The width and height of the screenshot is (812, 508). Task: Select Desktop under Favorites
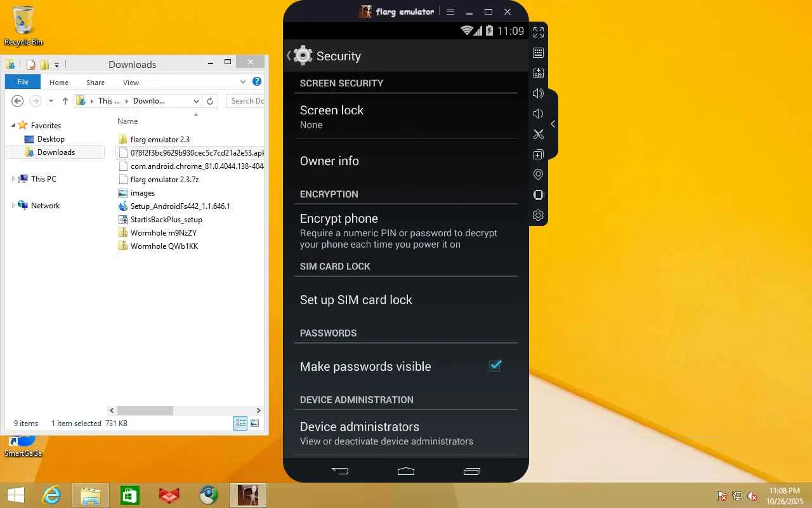[51, 139]
